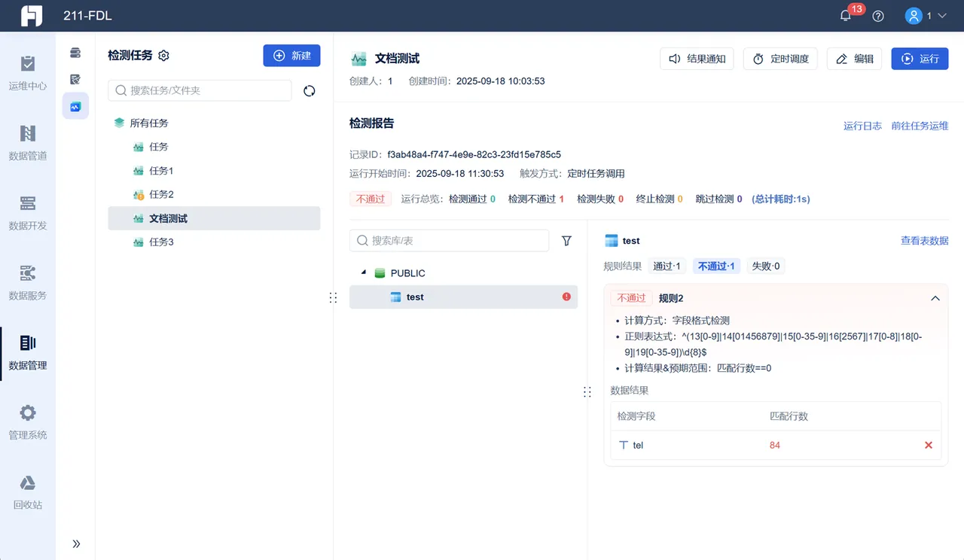
Task: Click the document edit icon in sub-sidebar
Action: tap(75, 79)
